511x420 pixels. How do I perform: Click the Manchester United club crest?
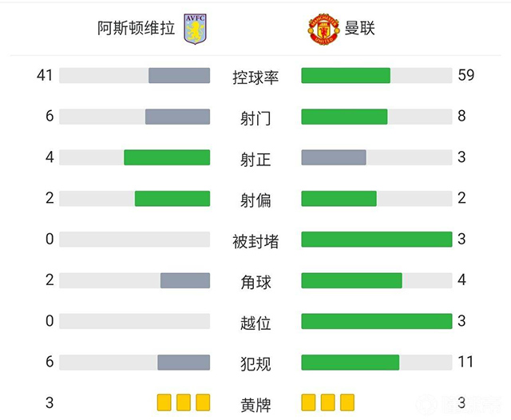tap(323, 29)
